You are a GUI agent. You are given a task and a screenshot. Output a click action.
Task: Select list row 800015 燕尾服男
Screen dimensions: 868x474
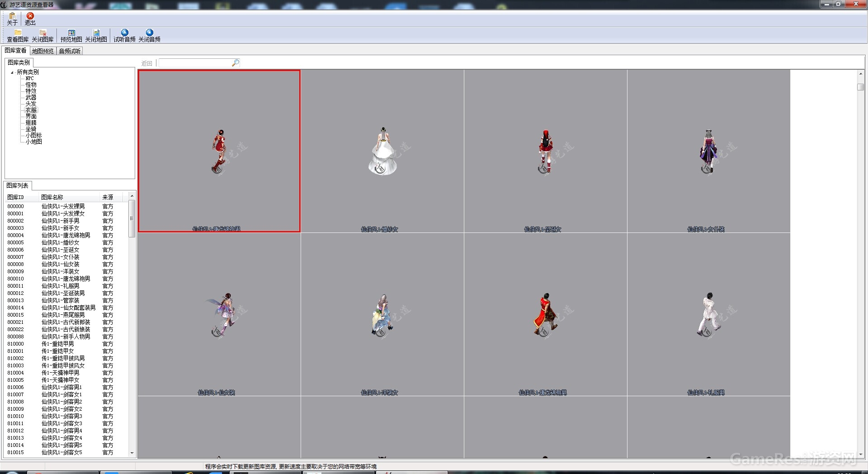point(66,315)
